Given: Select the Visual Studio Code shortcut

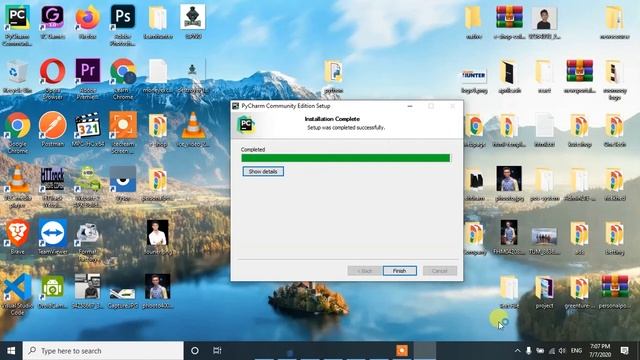Looking at the screenshot, I should coord(17,295).
